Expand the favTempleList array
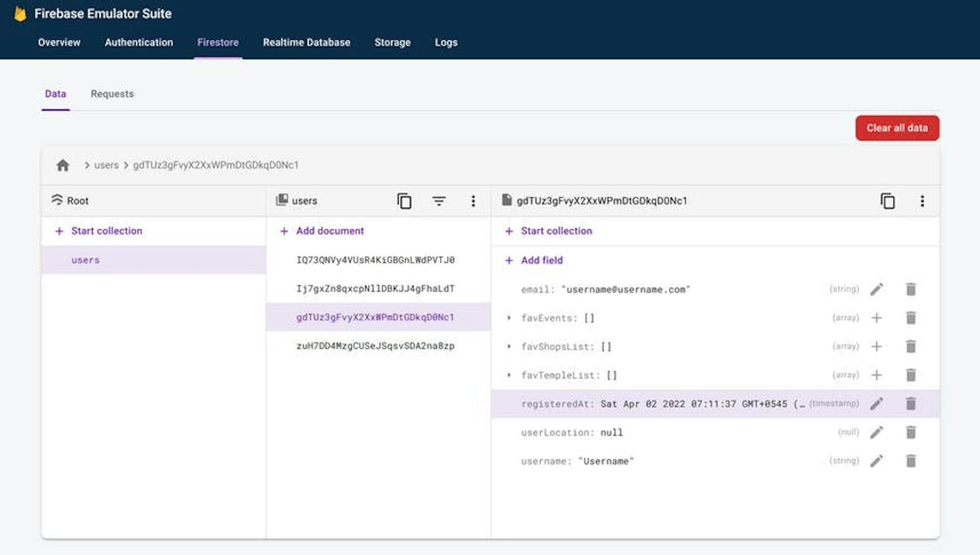Image resolution: width=980 pixels, height=555 pixels. (x=509, y=375)
